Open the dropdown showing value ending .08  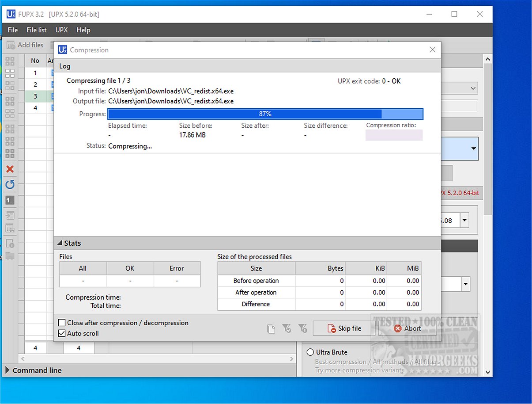pyautogui.click(x=465, y=220)
